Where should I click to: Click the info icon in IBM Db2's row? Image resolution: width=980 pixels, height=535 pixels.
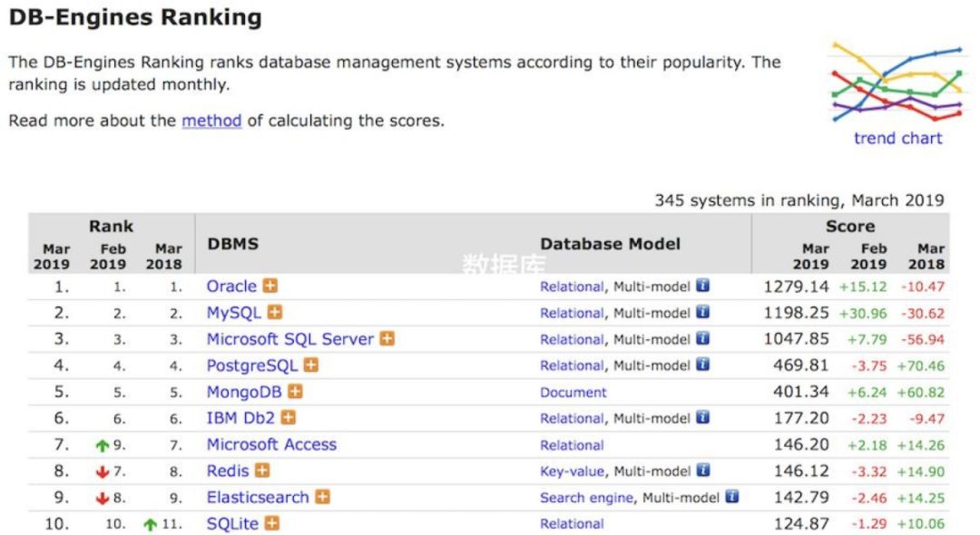703,417
